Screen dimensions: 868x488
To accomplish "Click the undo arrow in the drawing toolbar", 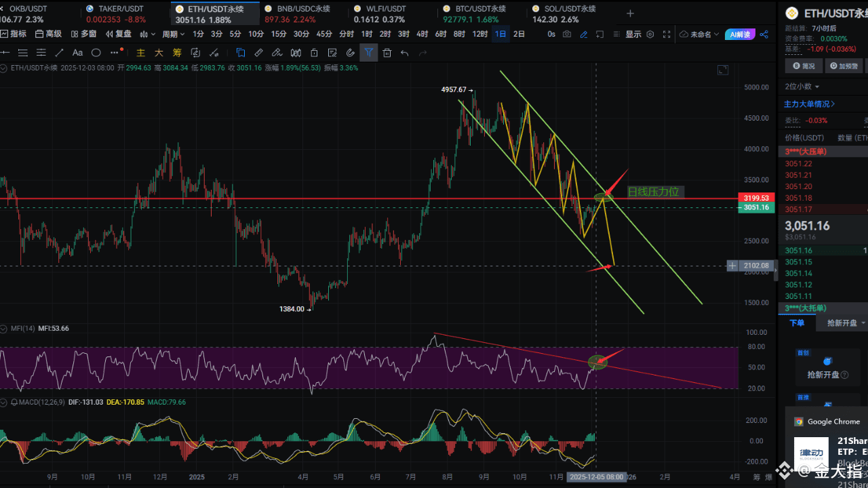I will click(x=405, y=52).
